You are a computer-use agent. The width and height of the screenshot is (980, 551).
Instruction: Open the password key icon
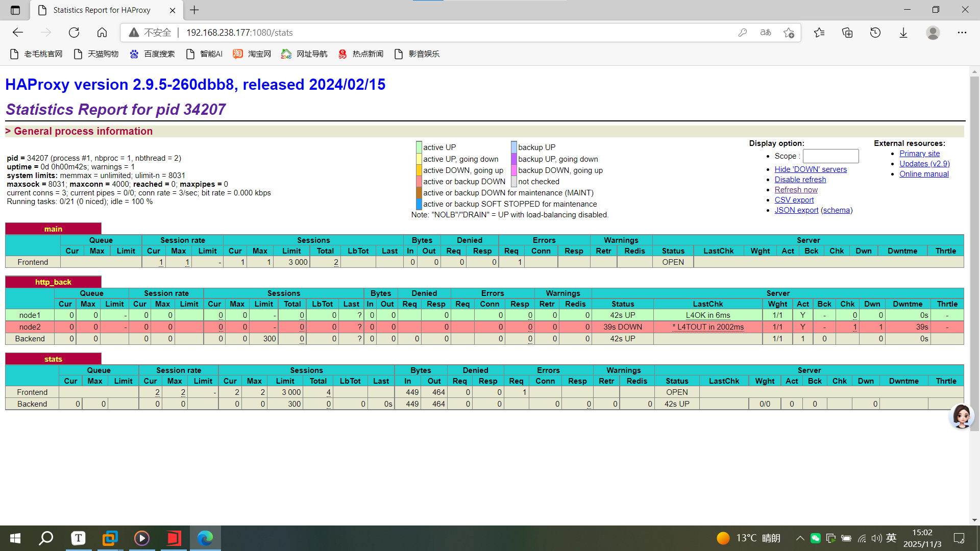(x=743, y=33)
